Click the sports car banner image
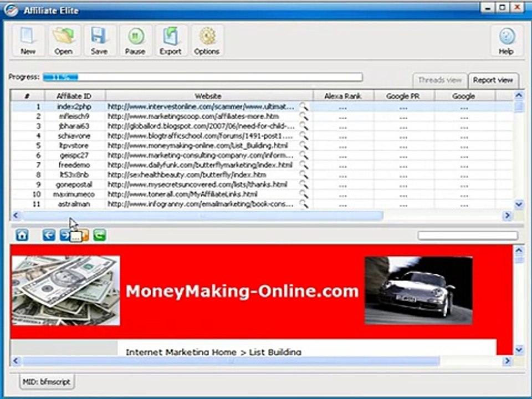Viewport: 532px width, 399px height. (418, 290)
